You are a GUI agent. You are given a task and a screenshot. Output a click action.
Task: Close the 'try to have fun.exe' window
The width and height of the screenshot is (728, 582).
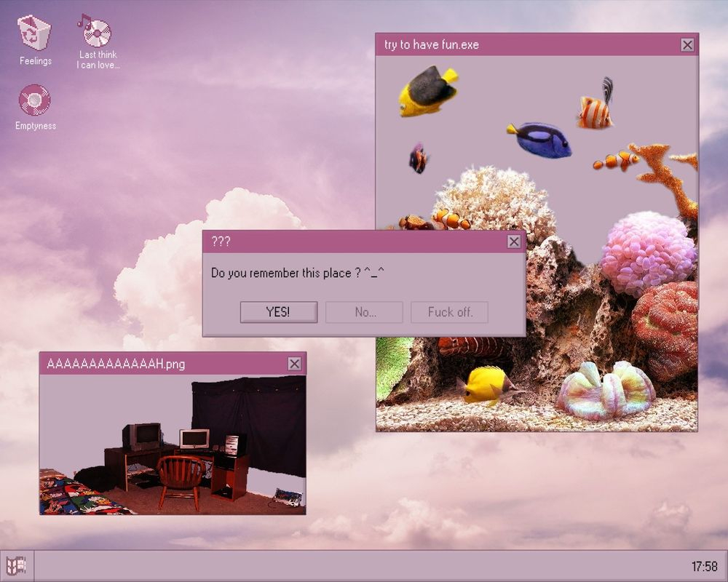pos(687,44)
